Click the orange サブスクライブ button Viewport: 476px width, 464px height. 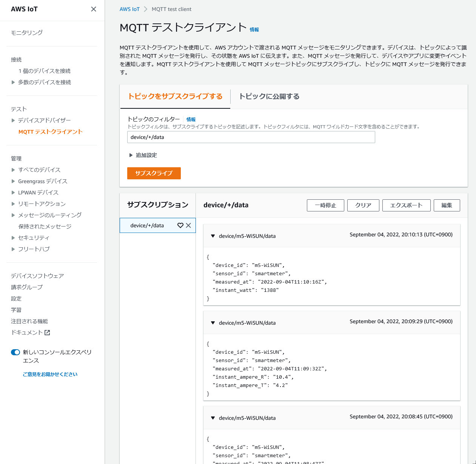154,173
